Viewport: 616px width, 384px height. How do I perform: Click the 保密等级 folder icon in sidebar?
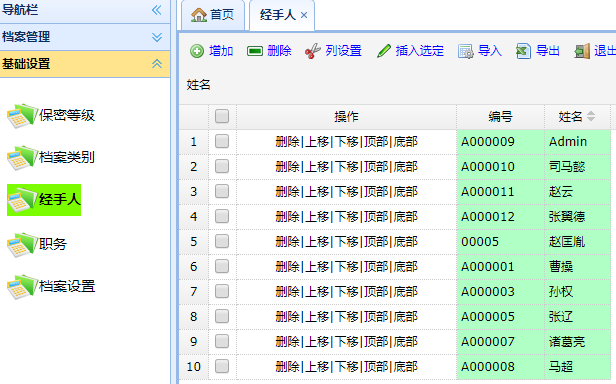(22, 116)
